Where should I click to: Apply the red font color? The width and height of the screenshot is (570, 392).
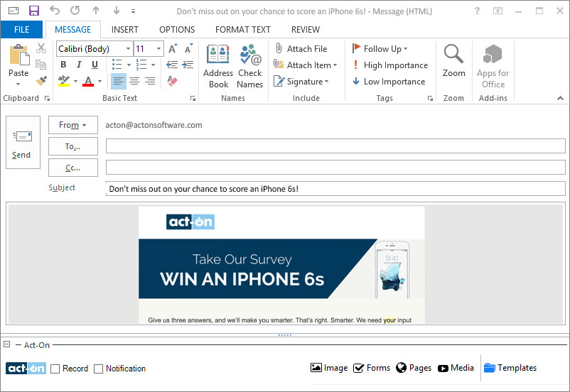tap(88, 81)
